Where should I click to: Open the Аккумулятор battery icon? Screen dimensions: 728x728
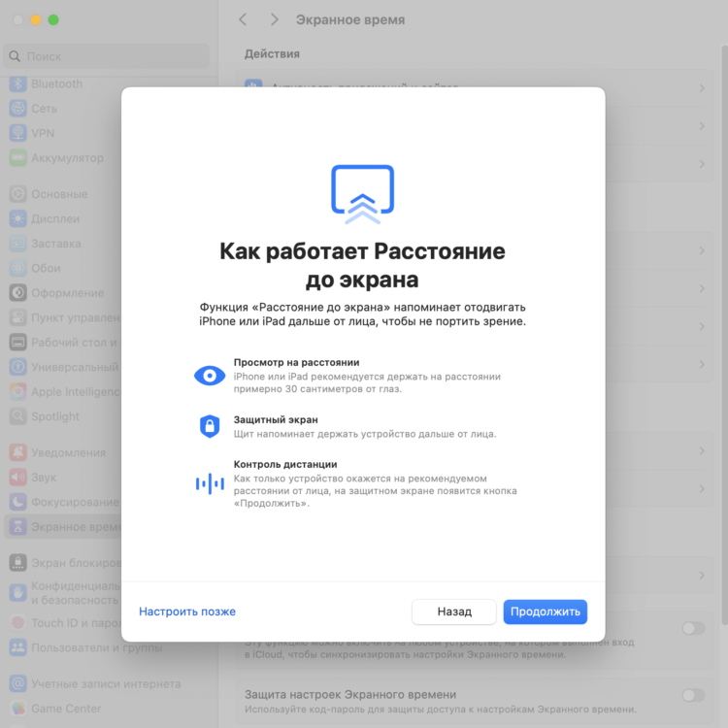18,158
